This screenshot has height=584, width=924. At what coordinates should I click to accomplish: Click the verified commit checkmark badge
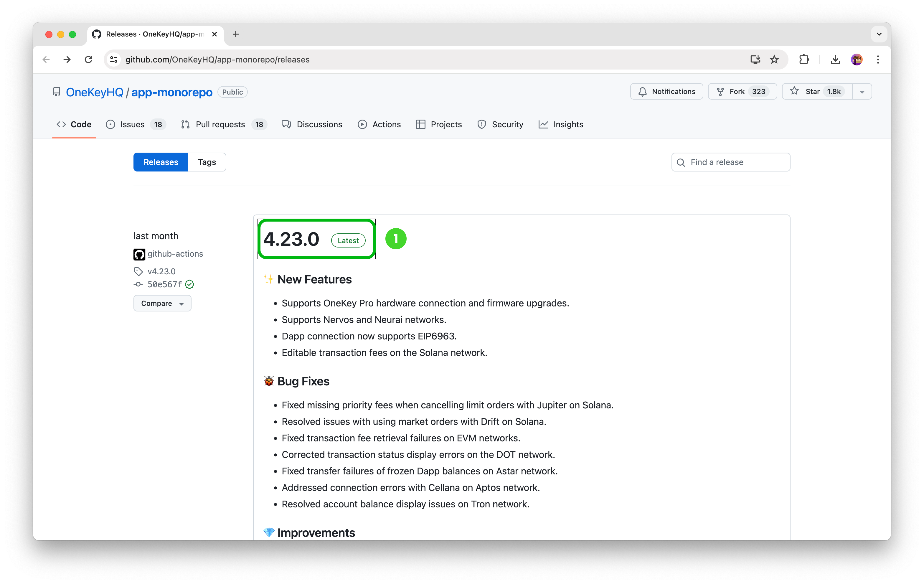[x=189, y=284]
